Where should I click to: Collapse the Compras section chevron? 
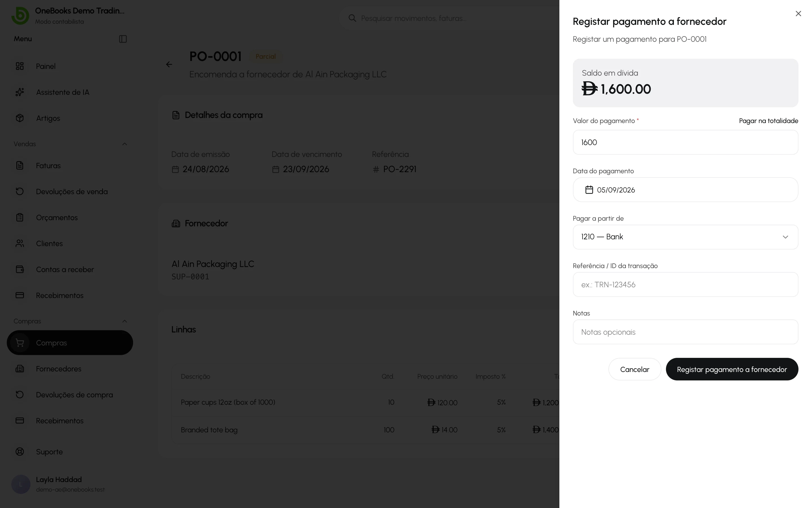[125, 321]
